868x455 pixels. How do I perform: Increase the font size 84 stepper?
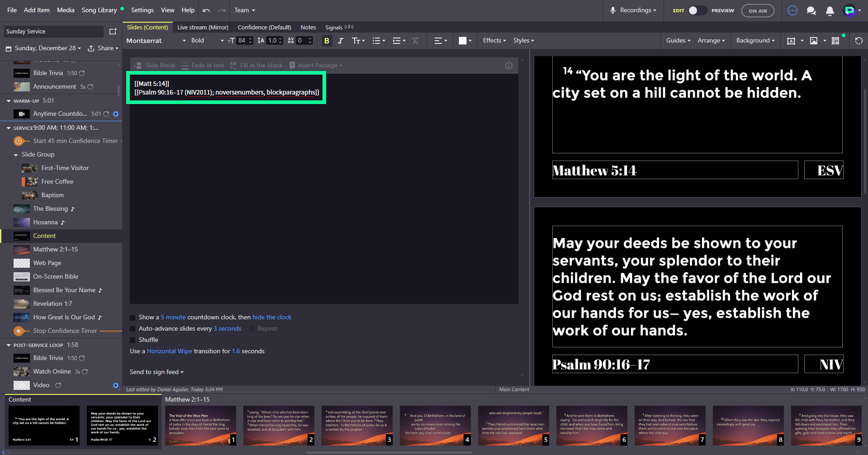pyautogui.click(x=251, y=38)
